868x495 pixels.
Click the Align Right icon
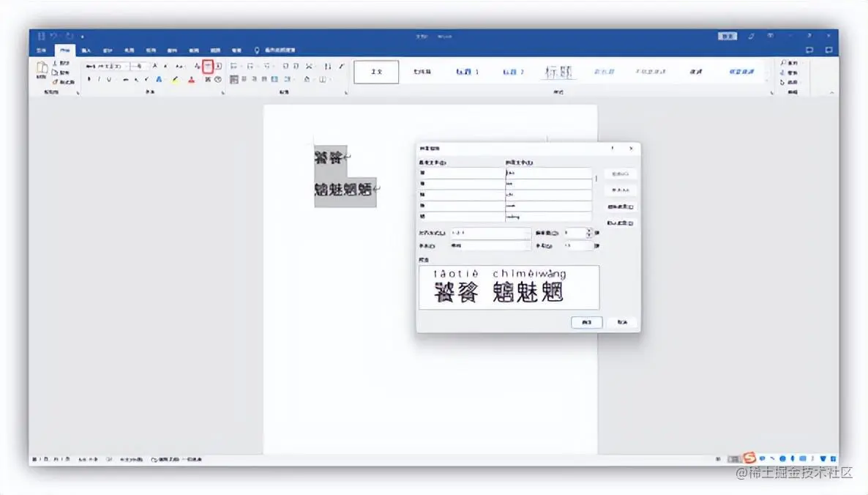click(x=254, y=79)
